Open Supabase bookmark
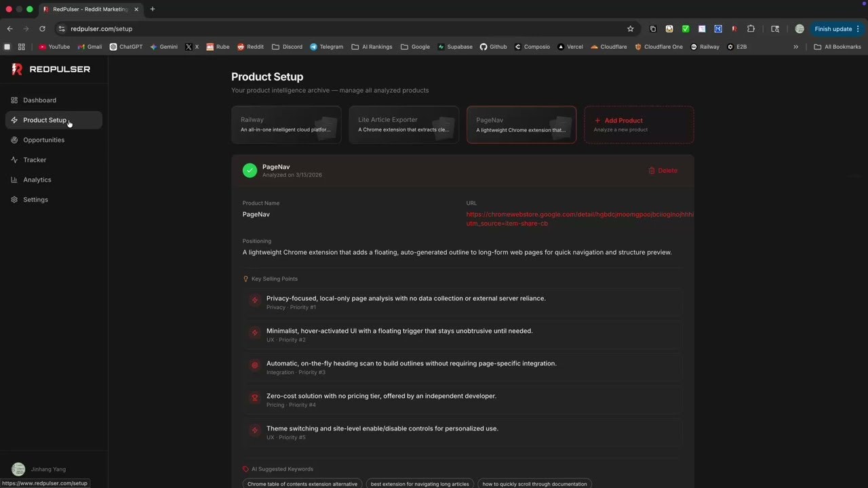 tap(454, 47)
